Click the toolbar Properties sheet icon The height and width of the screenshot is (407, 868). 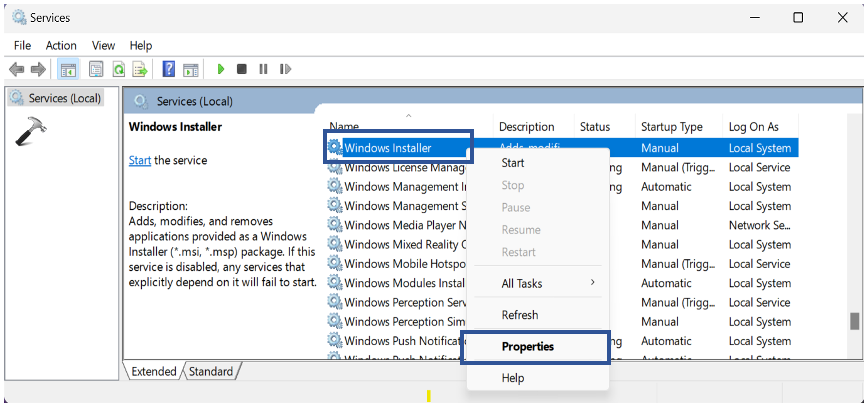point(96,69)
